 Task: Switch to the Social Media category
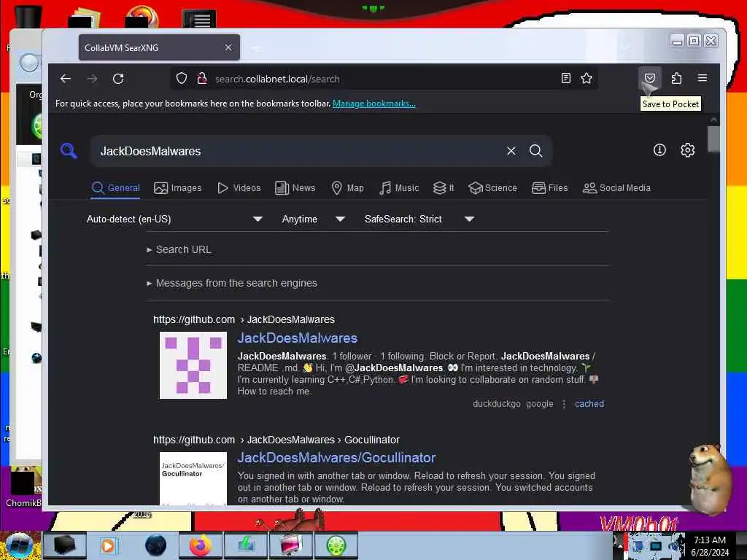tap(616, 188)
